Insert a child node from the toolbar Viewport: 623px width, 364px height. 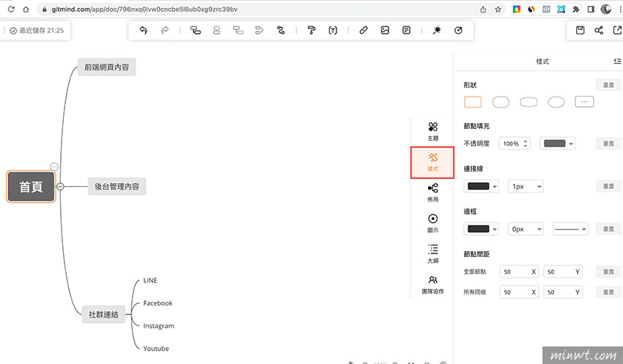point(196,30)
